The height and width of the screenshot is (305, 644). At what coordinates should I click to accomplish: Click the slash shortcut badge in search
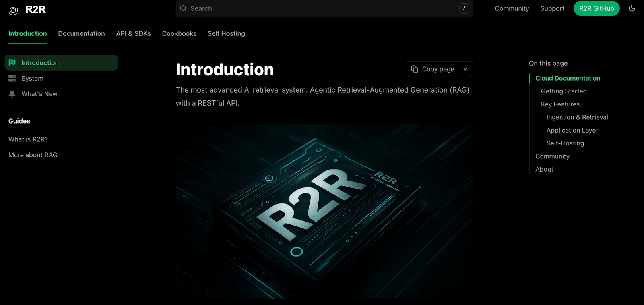pyautogui.click(x=464, y=8)
